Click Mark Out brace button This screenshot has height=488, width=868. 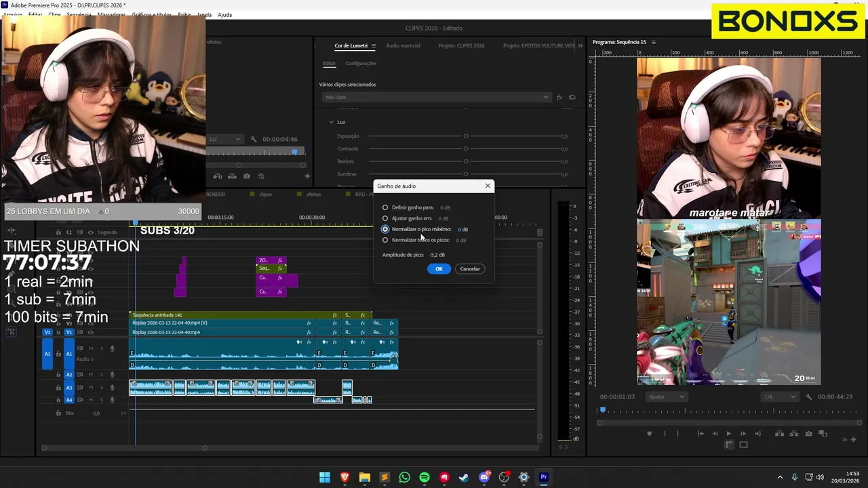coord(677,434)
